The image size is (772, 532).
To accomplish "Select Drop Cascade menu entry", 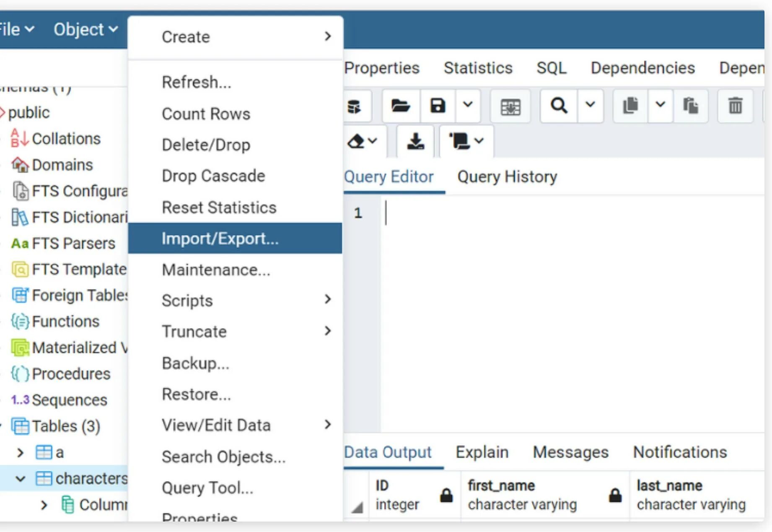I will 235,176.
